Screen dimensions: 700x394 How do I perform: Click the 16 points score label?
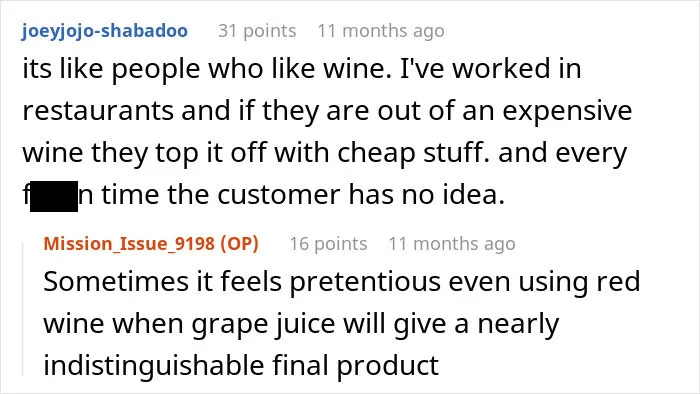tap(329, 244)
